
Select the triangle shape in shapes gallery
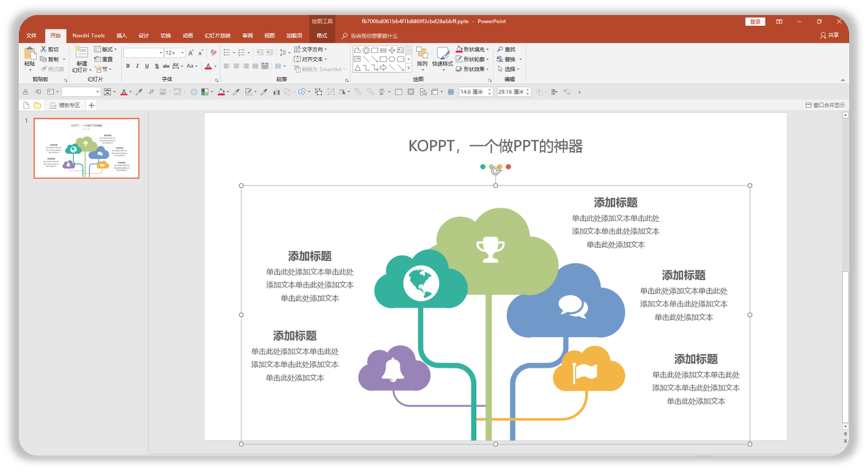(x=358, y=68)
